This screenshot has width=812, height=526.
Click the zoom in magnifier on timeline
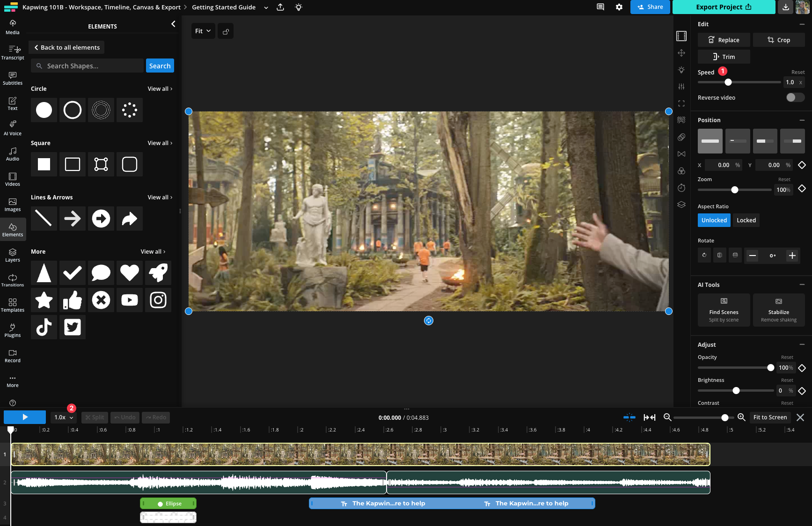pos(741,417)
